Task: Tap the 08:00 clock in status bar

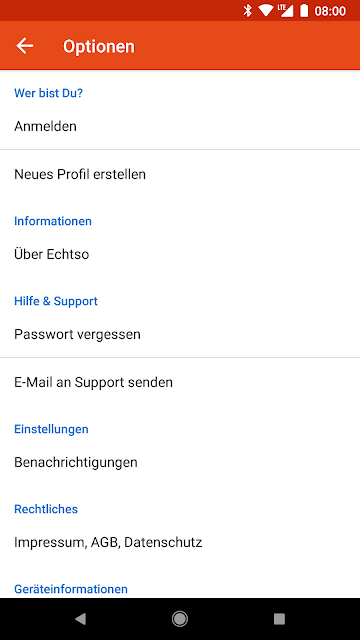Action: click(330, 11)
